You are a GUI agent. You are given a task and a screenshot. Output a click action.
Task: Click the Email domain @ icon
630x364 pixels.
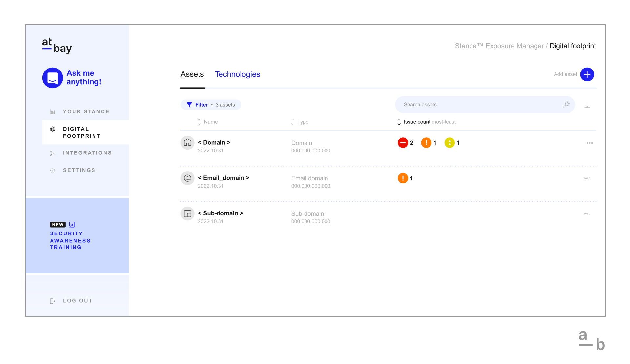tap(187, 178)
